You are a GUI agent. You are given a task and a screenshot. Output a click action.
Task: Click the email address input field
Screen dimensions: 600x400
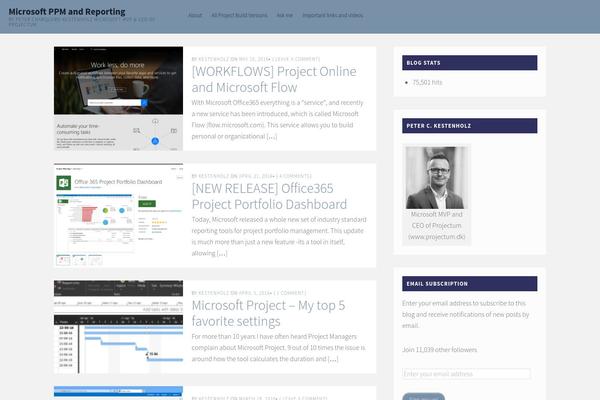click(x=466, y=374)
